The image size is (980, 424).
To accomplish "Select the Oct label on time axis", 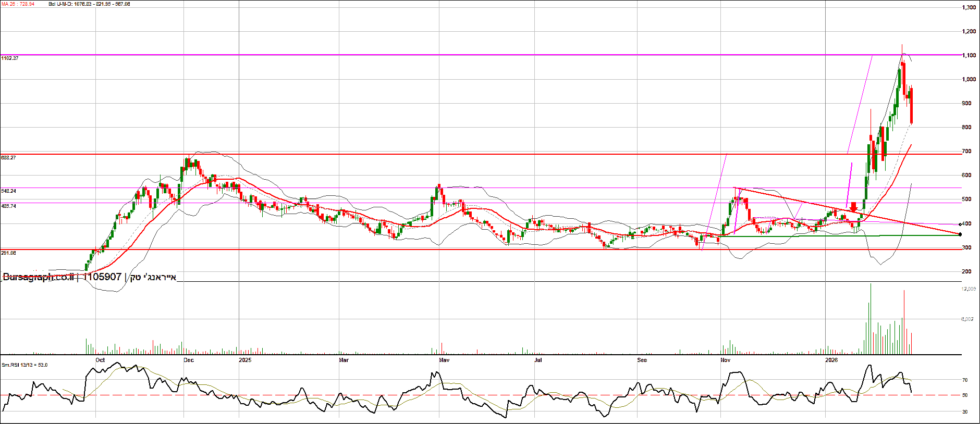I will click(100, 360).
